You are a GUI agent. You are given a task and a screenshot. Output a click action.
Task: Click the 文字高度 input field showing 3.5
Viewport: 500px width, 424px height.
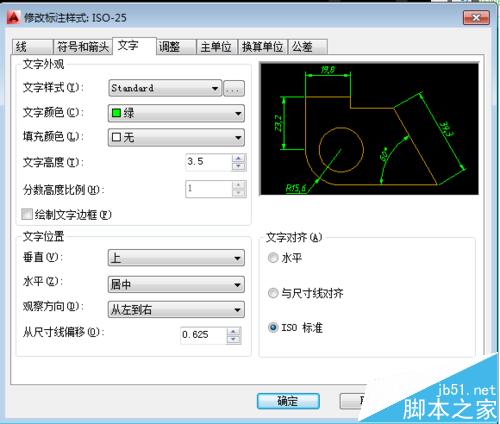(209, 162)
